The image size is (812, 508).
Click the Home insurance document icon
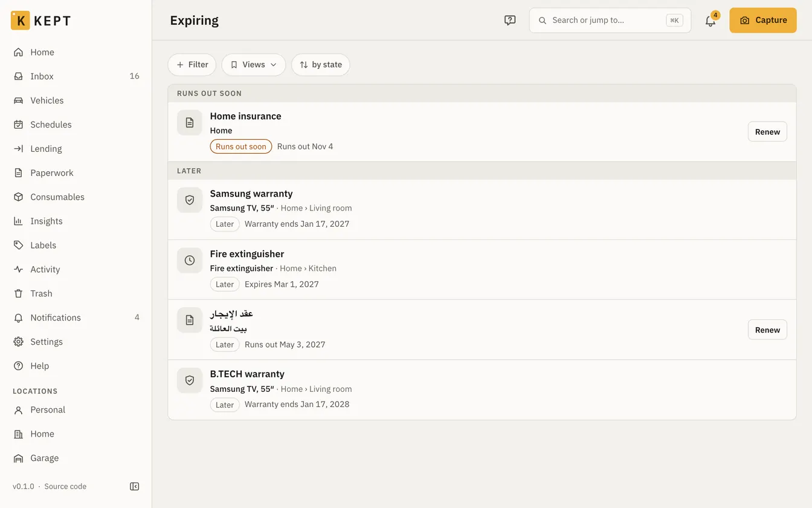tap(190, 123)
